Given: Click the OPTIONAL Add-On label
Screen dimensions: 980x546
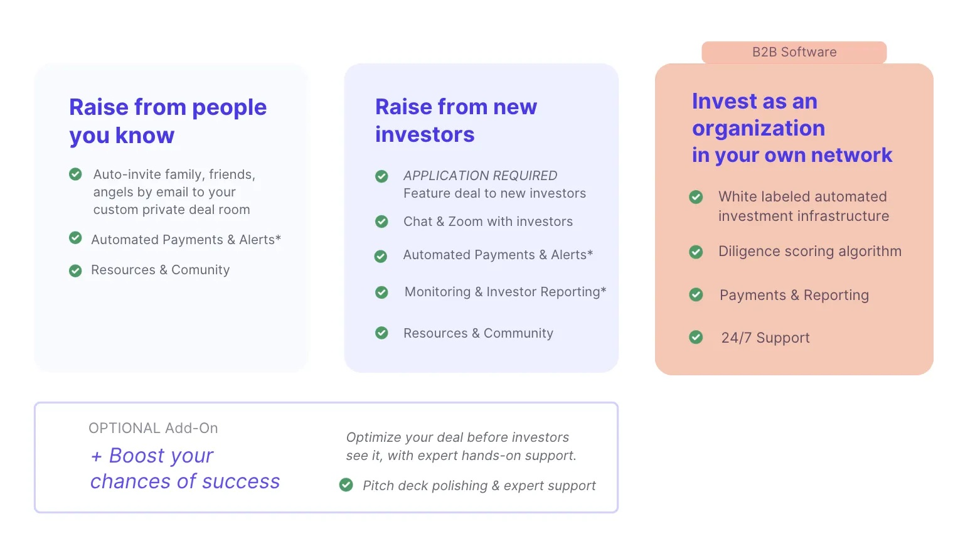Looking at the screenshot, I should click(x=153, y=428).
